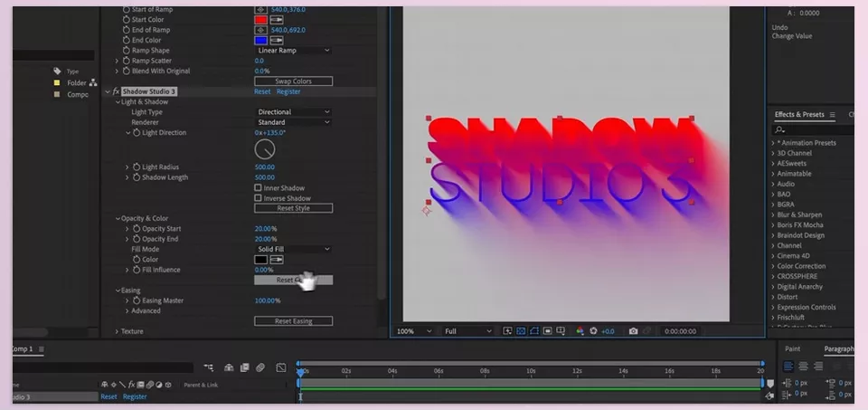Click the timeline Graph Editor icon
868x410 pixels.
[x=281, y=367]
